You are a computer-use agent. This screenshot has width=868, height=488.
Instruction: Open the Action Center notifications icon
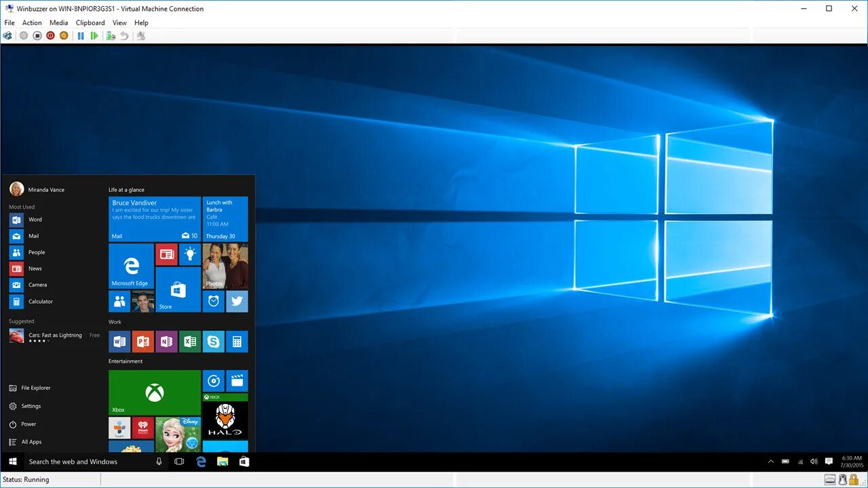tap(829, 462)
